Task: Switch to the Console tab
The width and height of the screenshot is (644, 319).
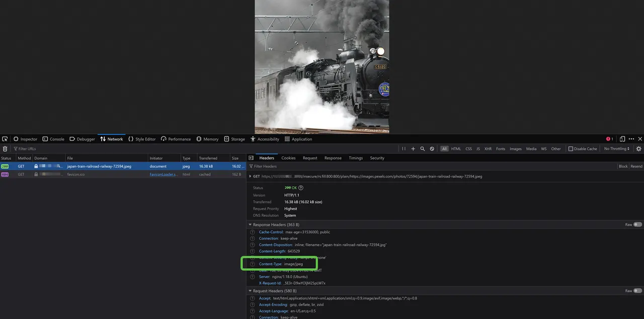Action: [53, 139]
